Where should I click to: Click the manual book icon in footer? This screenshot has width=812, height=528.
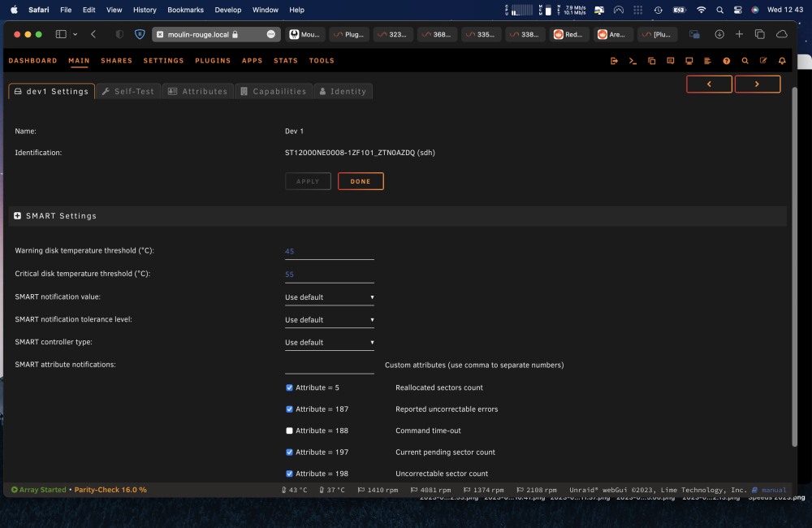[x=754, y=490]
